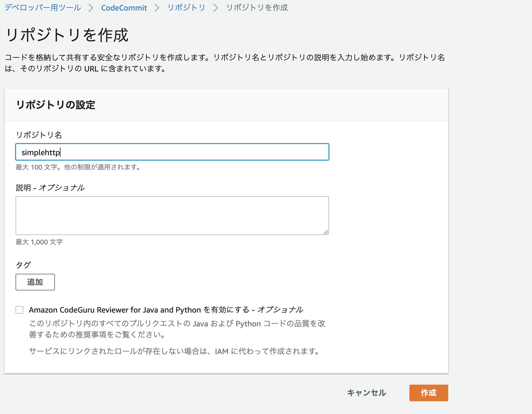Click the breadcrumb chevron after CodeCommit
The image size is (532, 414).
click(157, 8)
